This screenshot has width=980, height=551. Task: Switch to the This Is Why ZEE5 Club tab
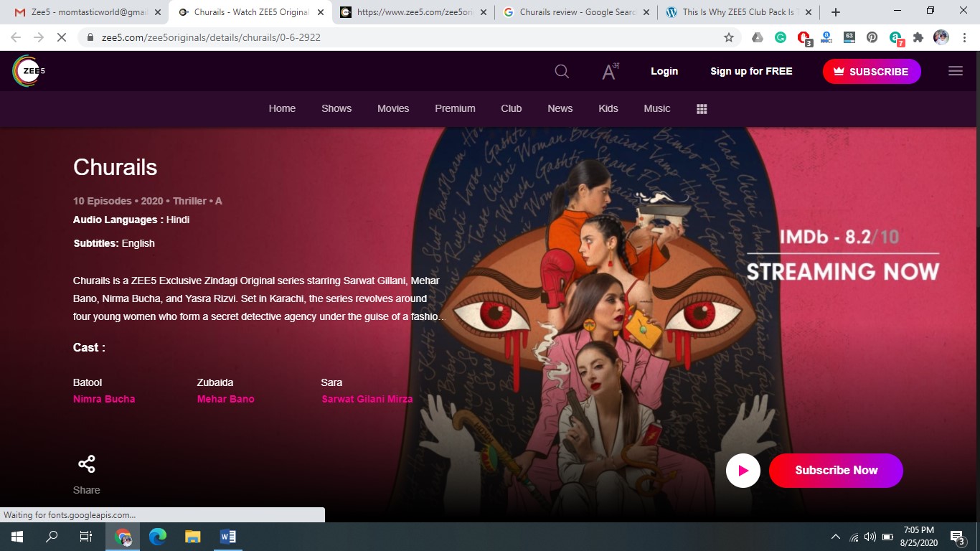click(740, 12)
